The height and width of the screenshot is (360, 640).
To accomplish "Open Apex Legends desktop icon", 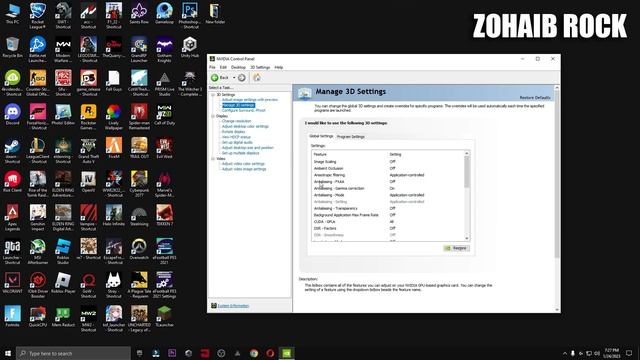I will pos(12,218).
